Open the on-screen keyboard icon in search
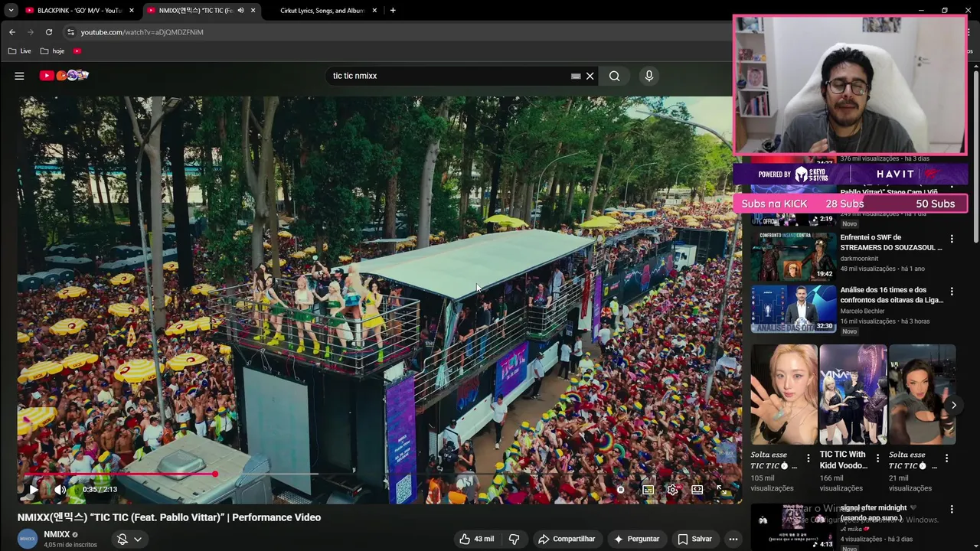The image size is (980, 551). (x=576, y=76)
